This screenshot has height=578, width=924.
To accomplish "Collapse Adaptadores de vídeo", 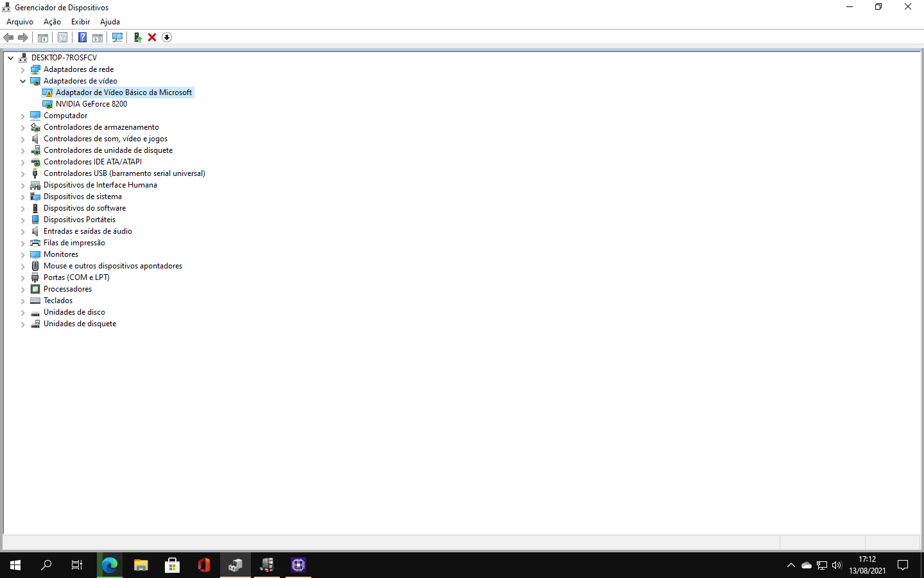I will [x=23, y=81].
